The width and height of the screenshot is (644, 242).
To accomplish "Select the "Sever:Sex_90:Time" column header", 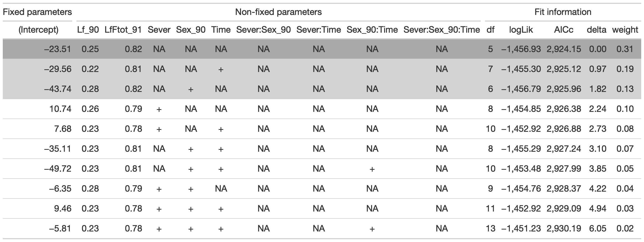I will [442, 30].
